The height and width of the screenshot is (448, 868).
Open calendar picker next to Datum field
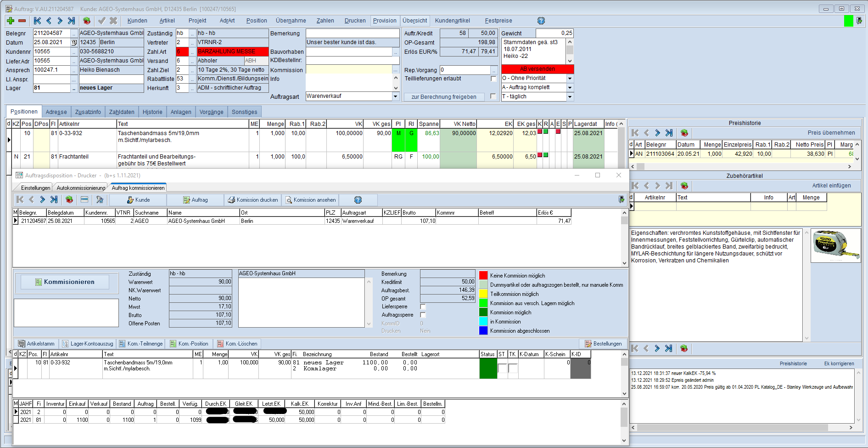click(74, 42)
